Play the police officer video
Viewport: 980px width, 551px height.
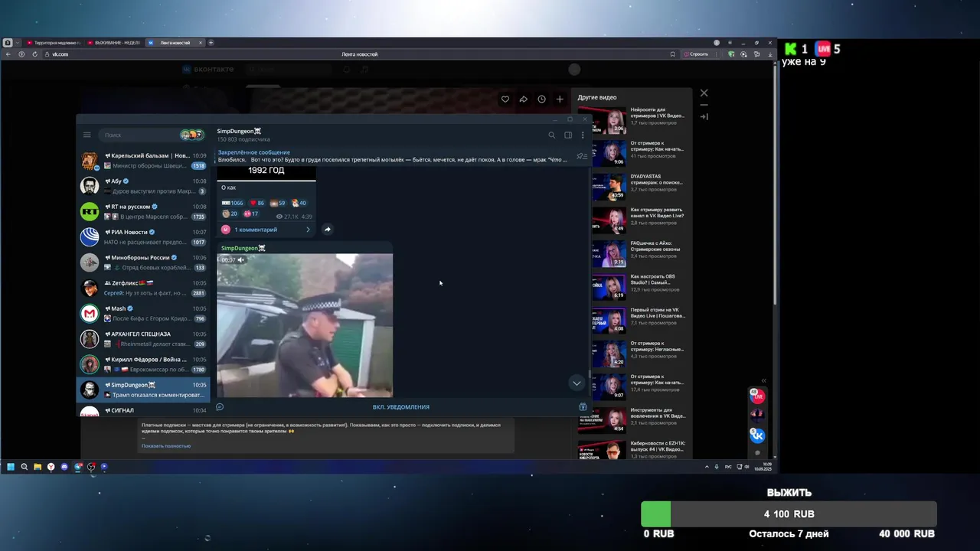pyautogui.click(x=305, y=325)
